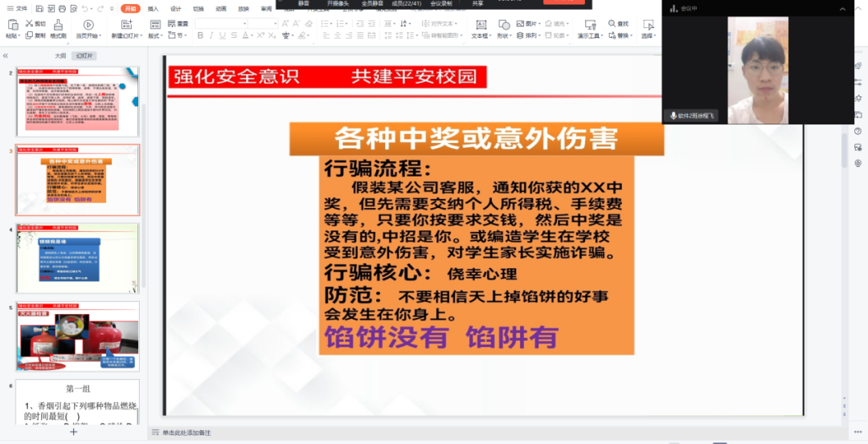Expand the Layout (版式) dropdown

155,36
